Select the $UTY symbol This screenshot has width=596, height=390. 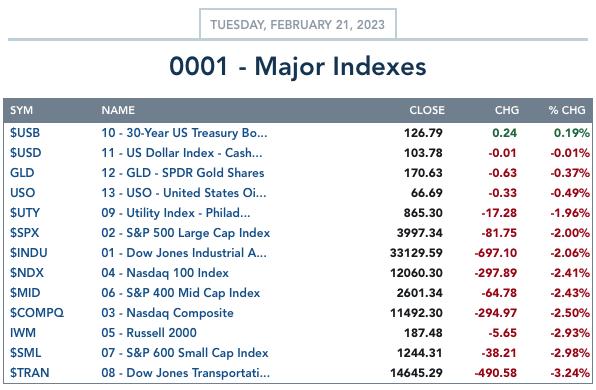(x=25, y=213)
